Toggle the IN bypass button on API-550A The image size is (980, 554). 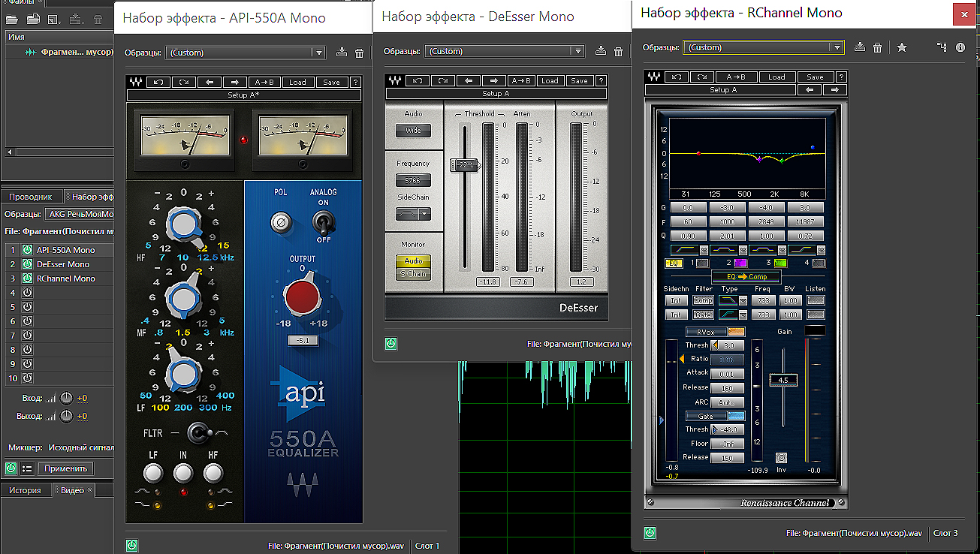(x=183, y=473)
